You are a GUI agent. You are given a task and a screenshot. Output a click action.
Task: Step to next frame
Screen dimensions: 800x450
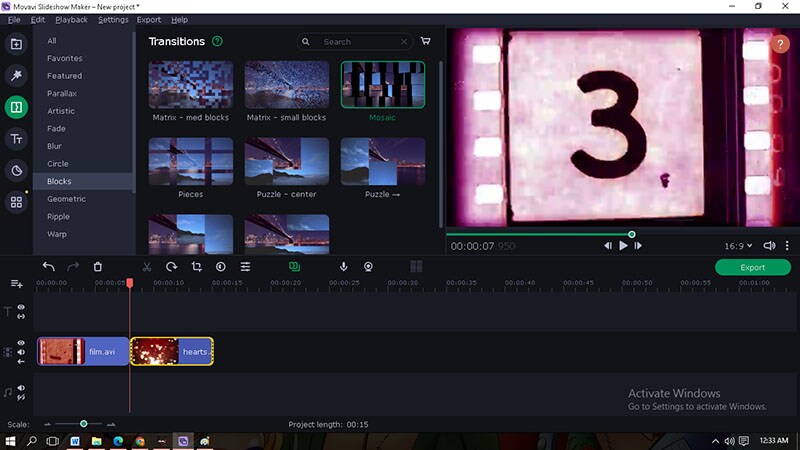click(638, 245)
